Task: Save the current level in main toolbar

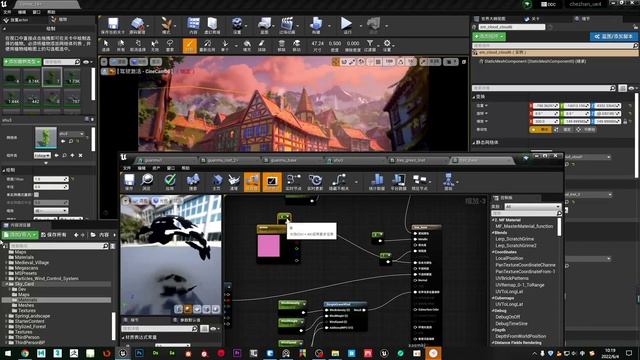Action: tap(113, 25)
